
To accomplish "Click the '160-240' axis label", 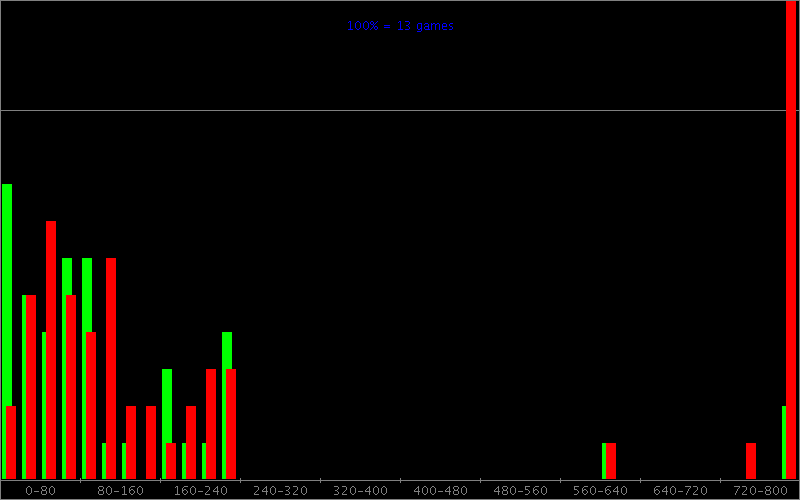I will [201, 491].
